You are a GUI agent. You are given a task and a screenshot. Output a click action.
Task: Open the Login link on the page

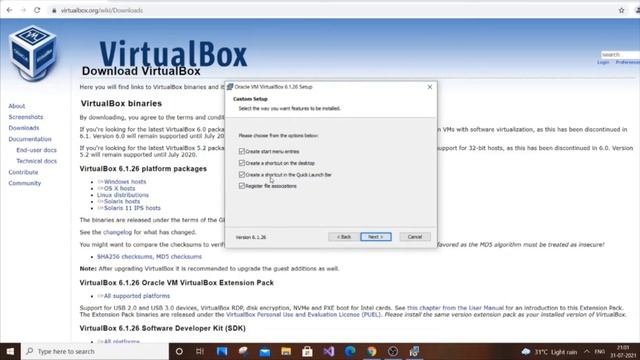[x=603, y=62]
